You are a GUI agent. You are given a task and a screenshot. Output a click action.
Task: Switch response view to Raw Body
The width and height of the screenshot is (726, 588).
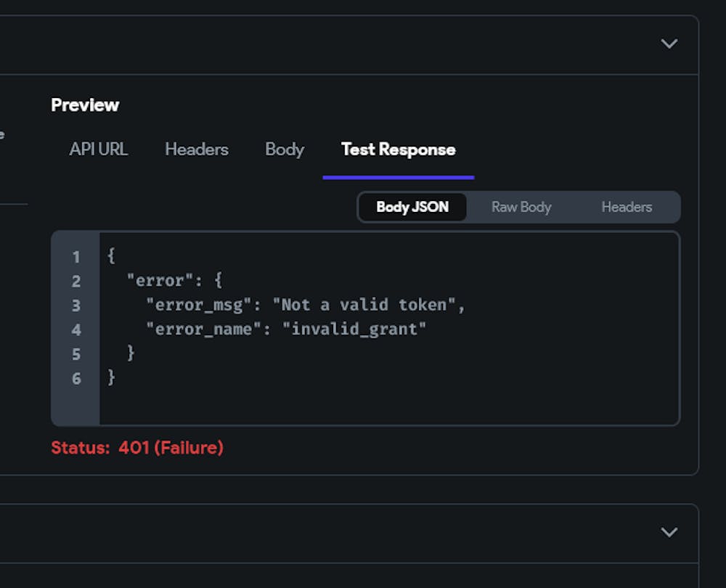521,207
